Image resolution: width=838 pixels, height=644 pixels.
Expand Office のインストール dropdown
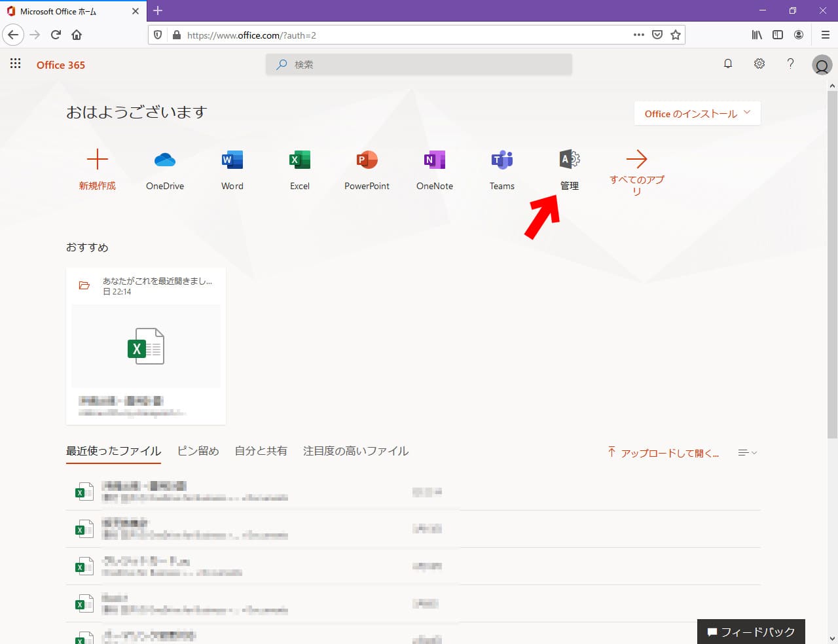pyautogui.click(x=697, y=113)
